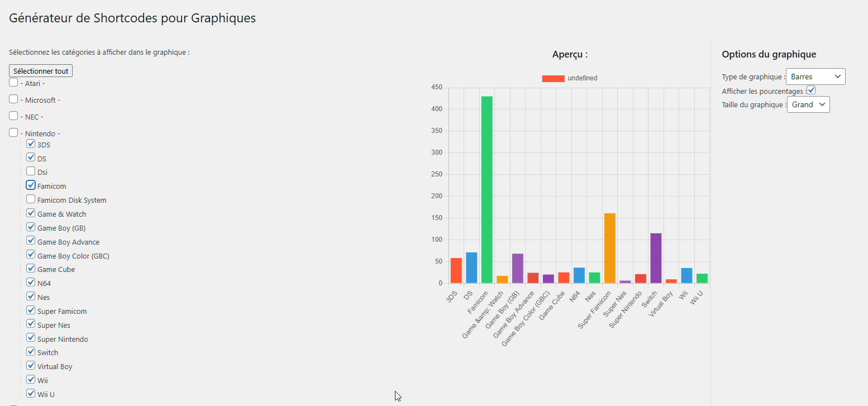Click the green Famicom bar in chart

coord(487,190)
